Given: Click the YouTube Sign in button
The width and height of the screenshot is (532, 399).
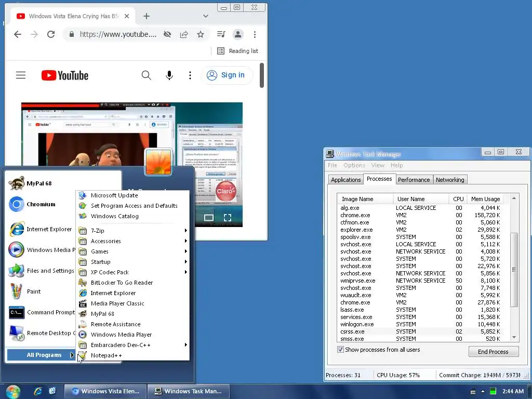Looking at the screenshot, I should tap(227, 75).
